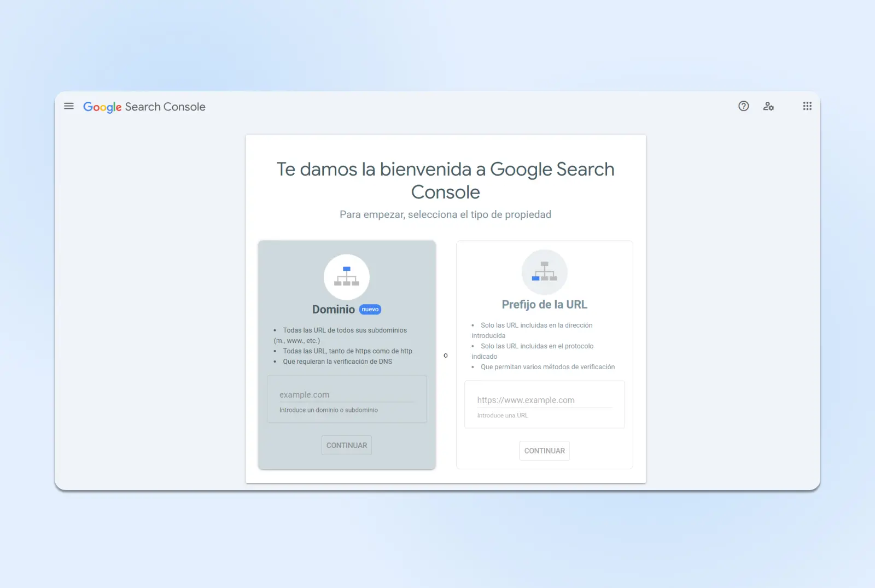This screenshot has height=588, width=875.
Task: Click the Prefijo de la URL sitemap icon
Action: pyautogui.click(x=544, y=272)
